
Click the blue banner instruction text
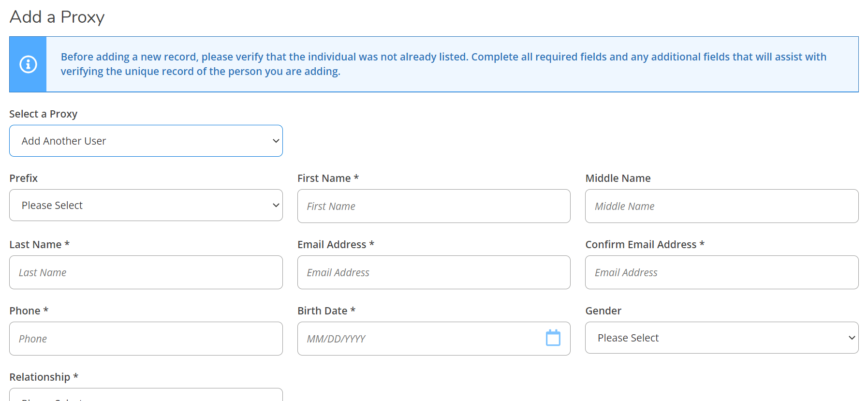pos(443,64)
